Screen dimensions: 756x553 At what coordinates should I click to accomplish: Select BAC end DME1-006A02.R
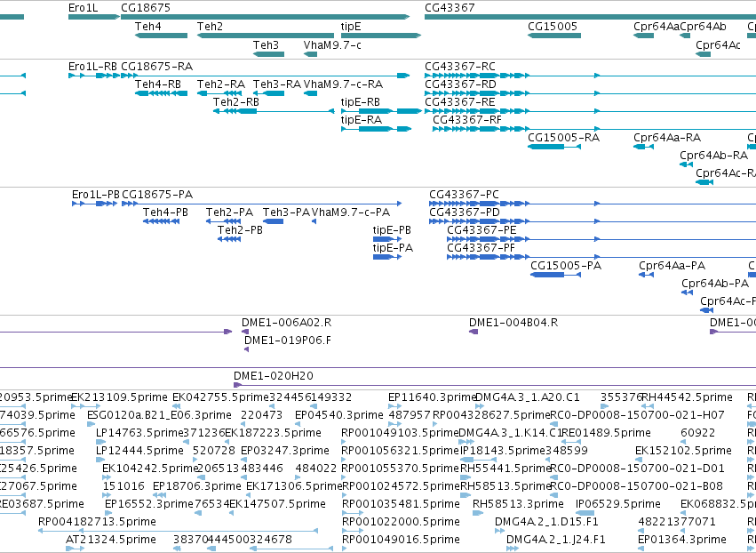pyautogui.click(x=286, y=323)
